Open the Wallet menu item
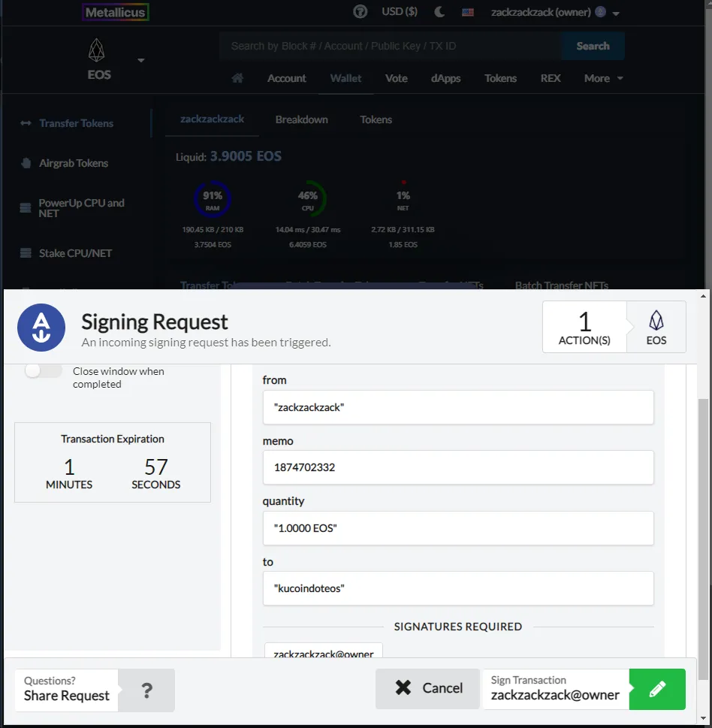The image size is (712, 728). [345, 78]
